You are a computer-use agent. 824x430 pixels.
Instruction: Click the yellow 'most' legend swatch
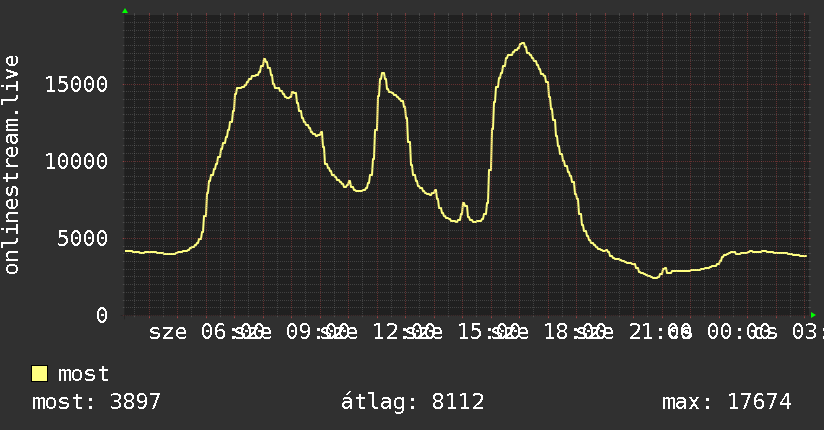pos(39,374)
